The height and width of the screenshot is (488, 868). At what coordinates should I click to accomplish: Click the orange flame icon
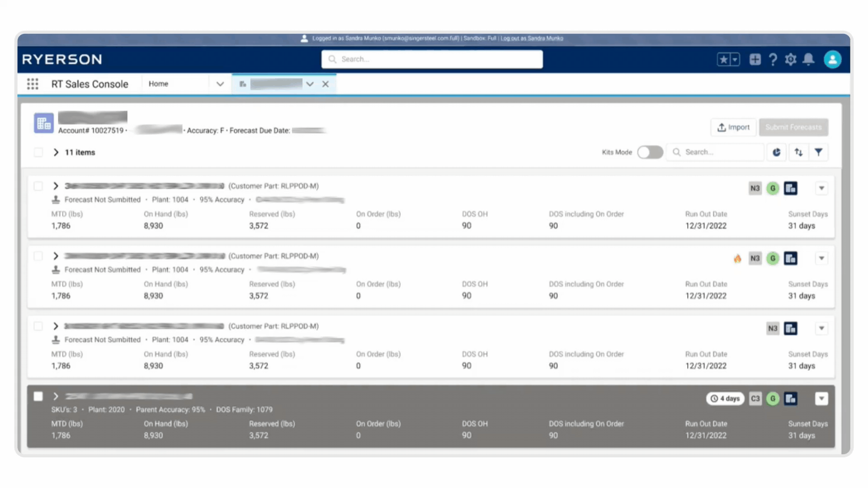pyautogui.click(x=737, y=258)
